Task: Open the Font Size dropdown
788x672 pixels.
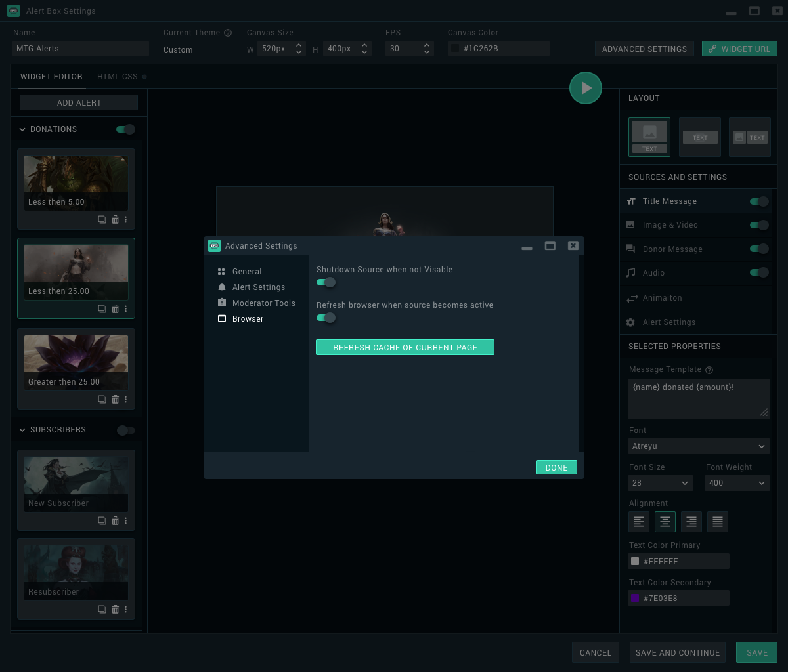Action: point(661,483)
